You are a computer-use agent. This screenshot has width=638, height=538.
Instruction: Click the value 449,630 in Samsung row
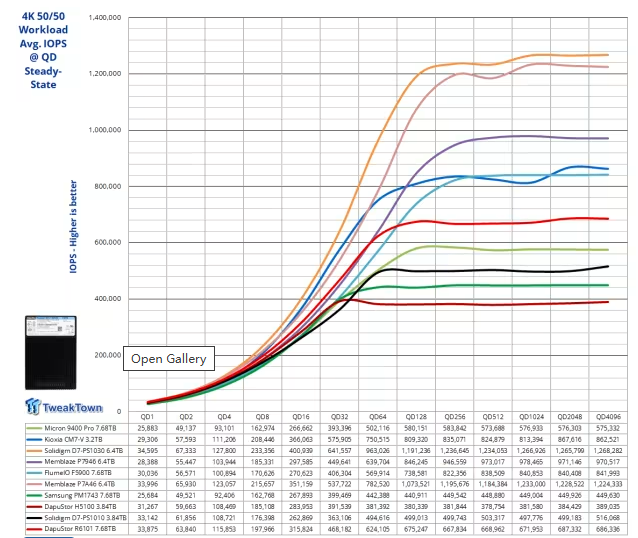[608, 495]
